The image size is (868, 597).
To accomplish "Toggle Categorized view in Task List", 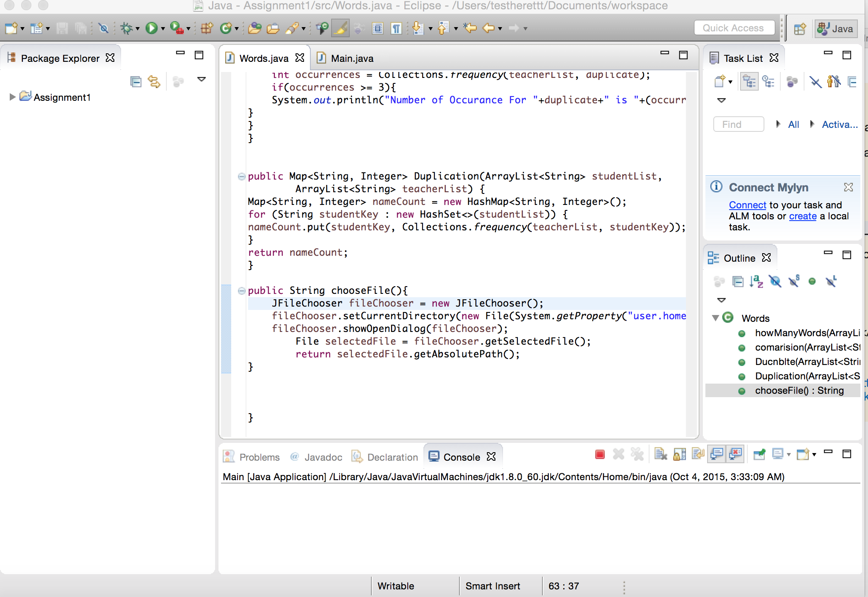I will coord(749,81).
